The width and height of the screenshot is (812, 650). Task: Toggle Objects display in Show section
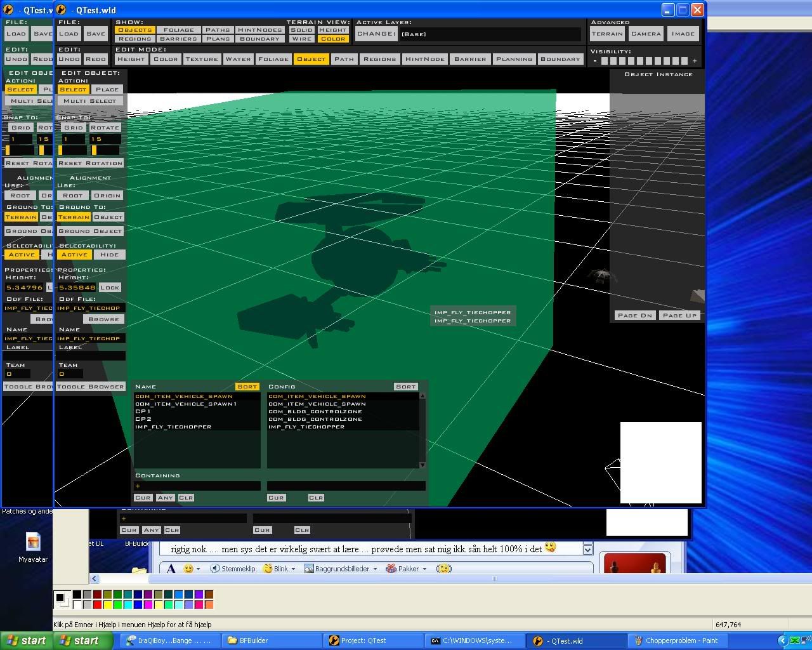click(x=135, y=30)
